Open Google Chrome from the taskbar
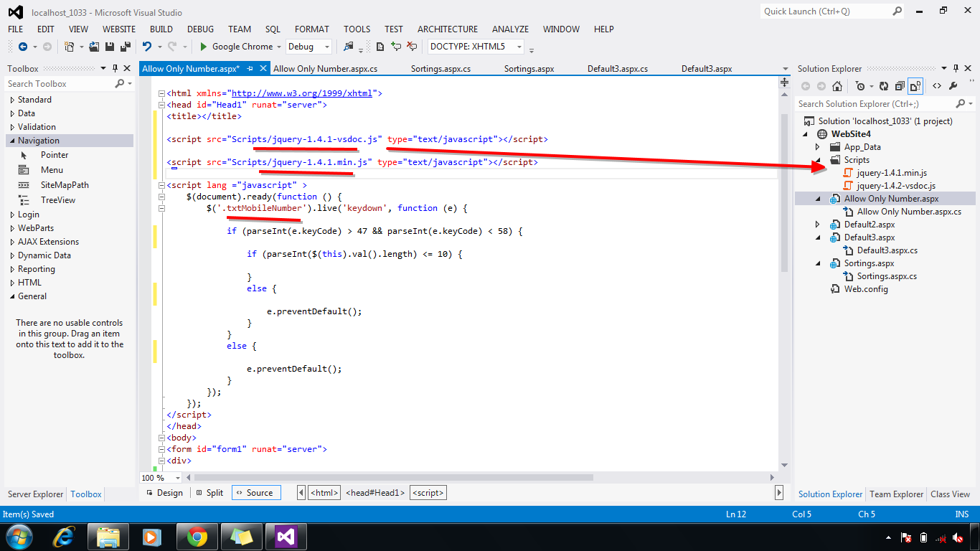Viewport: 980px width, 551px height. pos(197,536)
